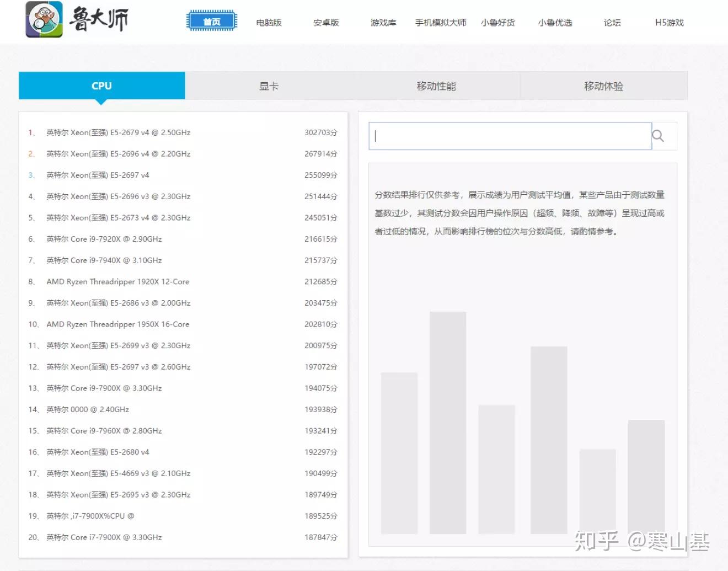
Task: Switch to the 显卡 ranking tab
Action: 269,86
